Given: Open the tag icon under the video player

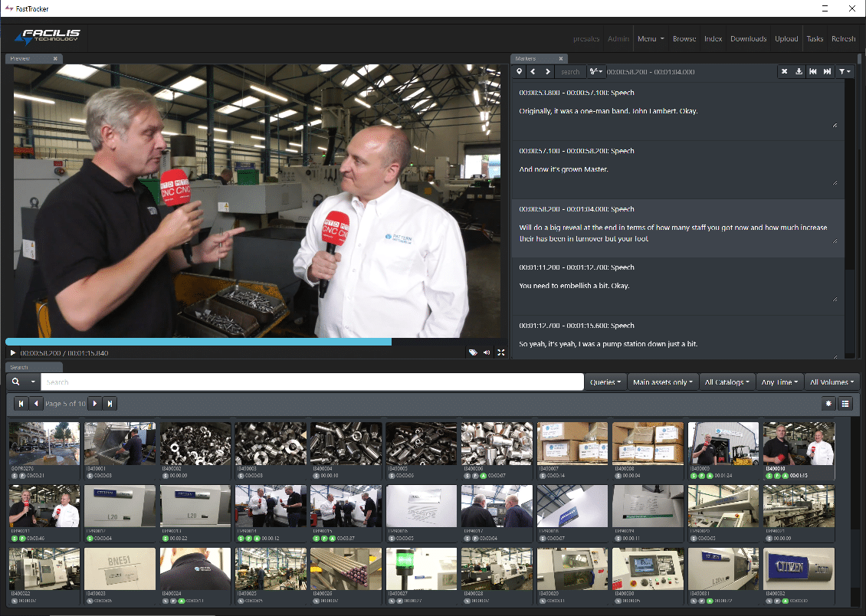Looking at the screenshot, I should [473, 352].
